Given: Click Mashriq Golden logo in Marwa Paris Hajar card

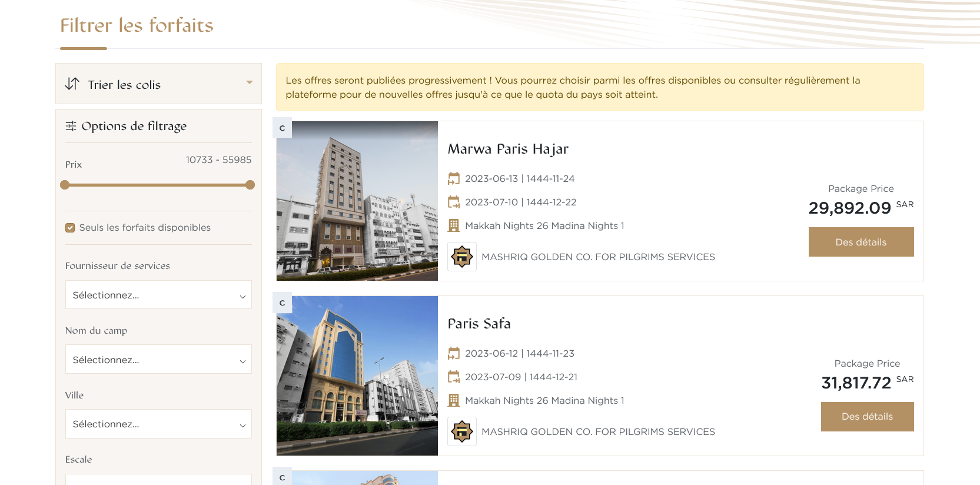Looking at the screenshot, I should 462,257.
